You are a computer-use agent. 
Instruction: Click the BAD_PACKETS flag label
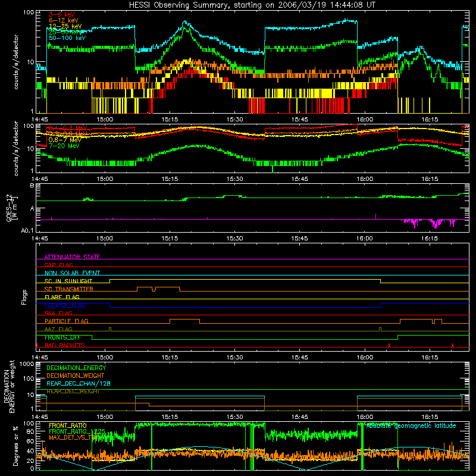pyautogui.click(x=65, y=346)
